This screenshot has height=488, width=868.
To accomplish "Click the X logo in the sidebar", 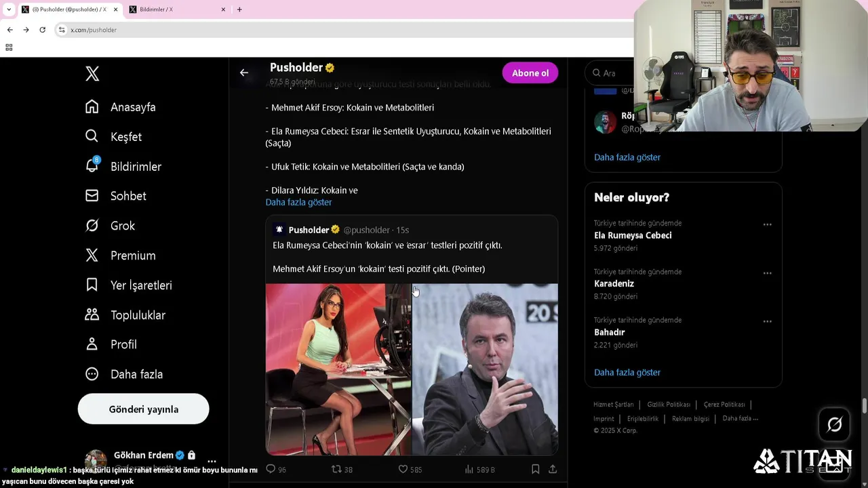I will [x=92, y=74].
